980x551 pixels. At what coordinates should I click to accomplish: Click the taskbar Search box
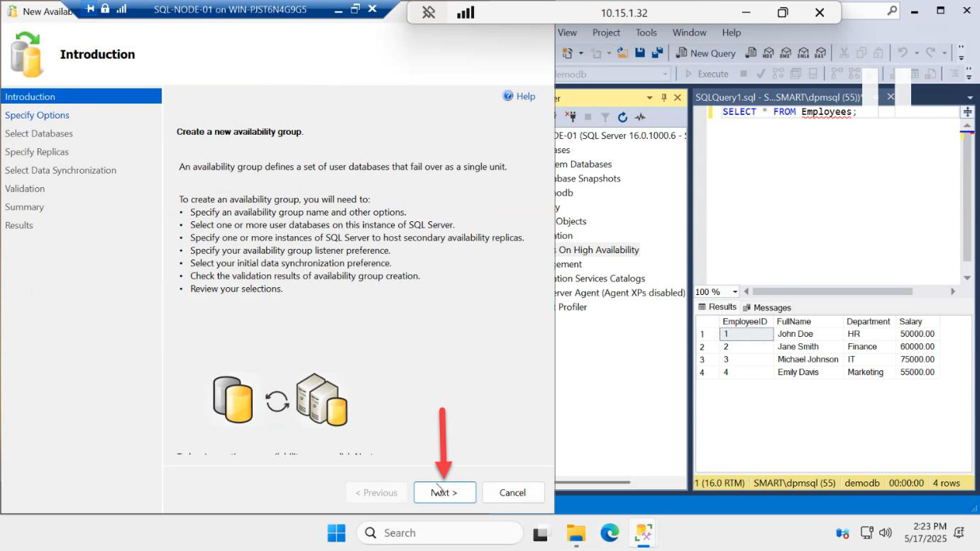coord(440,533)
